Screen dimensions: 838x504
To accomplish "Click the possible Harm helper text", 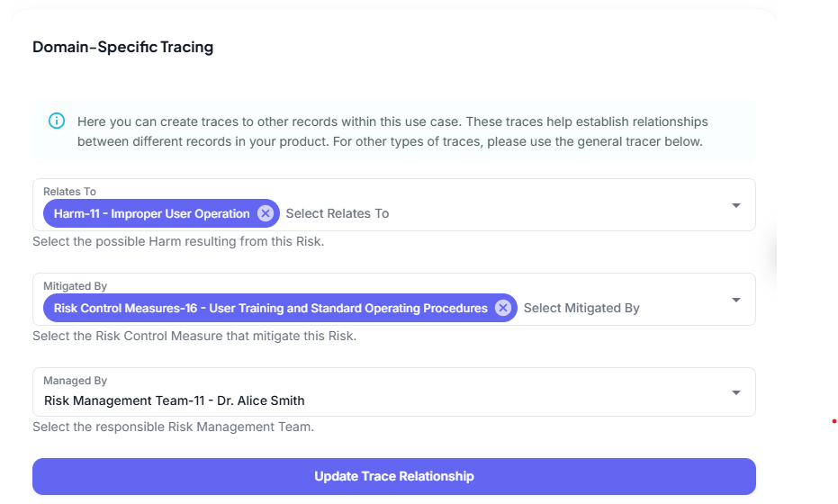I will (x=178, y=241).
